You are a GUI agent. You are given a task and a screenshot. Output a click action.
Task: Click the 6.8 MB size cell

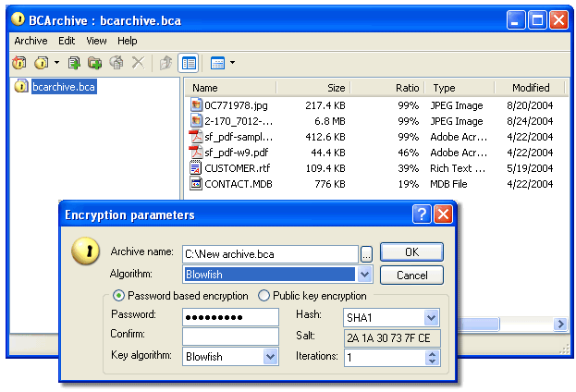[x=329, y=121]
